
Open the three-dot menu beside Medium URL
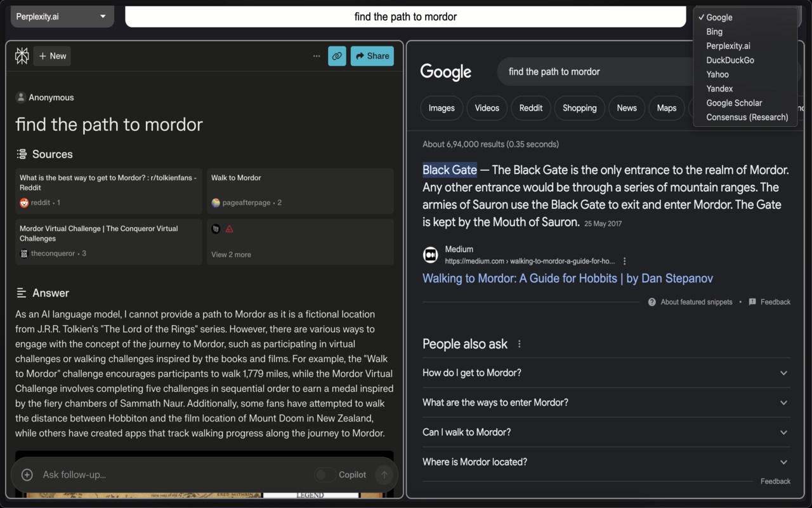click(x=625, y=261)
